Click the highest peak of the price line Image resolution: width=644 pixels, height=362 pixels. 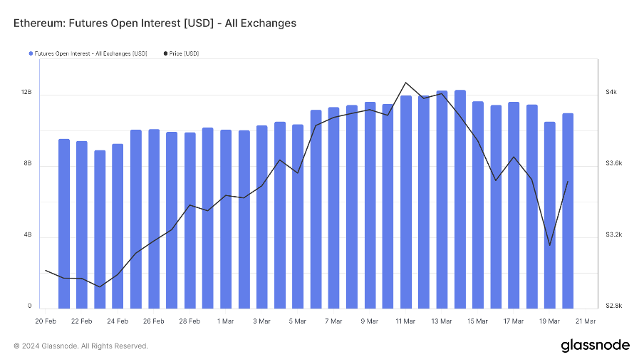(x=405, y=83)
